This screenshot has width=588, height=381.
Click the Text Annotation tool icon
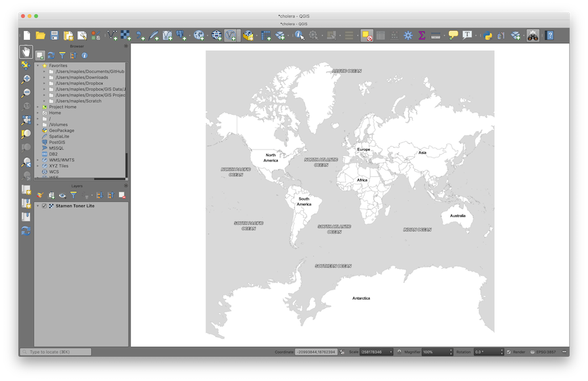(x=467, y=35)
